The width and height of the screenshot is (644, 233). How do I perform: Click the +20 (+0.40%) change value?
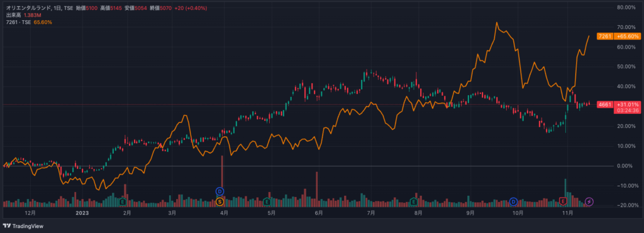190,8
